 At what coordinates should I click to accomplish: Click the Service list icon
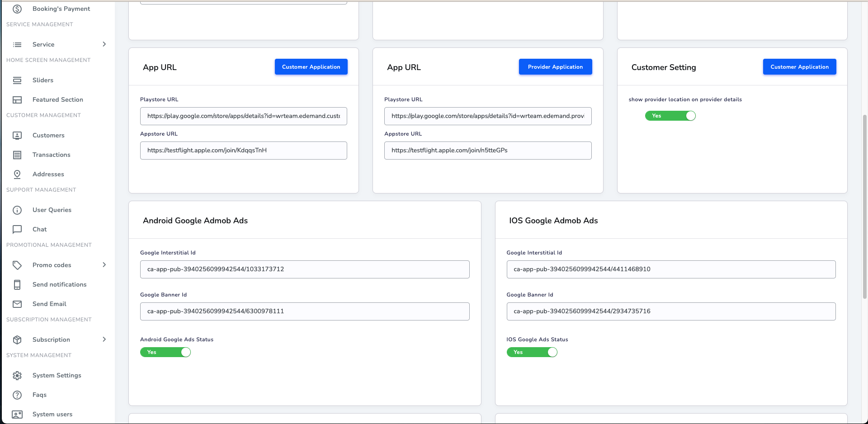[x=17, y=44]
